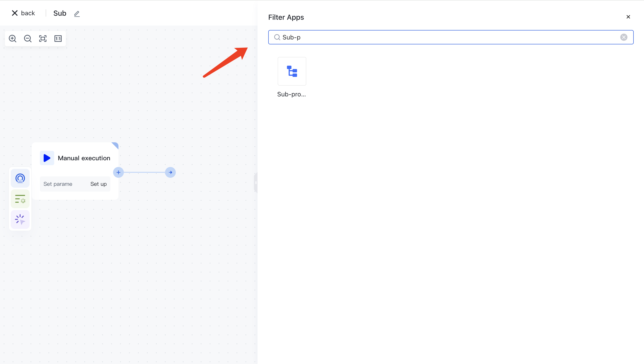Click Set up on Manual execution
Image resolution: width=644 pixels, height=364 pixels.
coord(99,184)
